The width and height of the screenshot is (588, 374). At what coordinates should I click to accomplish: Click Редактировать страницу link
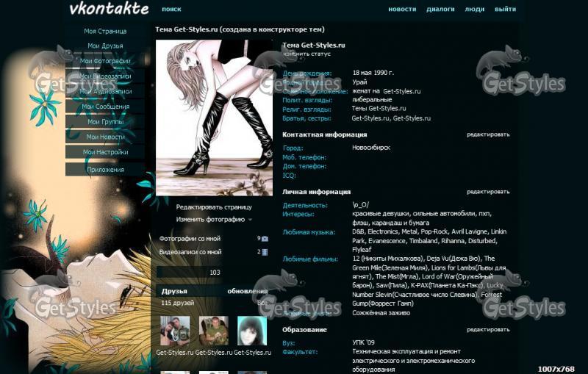click(x=214, y=207)
